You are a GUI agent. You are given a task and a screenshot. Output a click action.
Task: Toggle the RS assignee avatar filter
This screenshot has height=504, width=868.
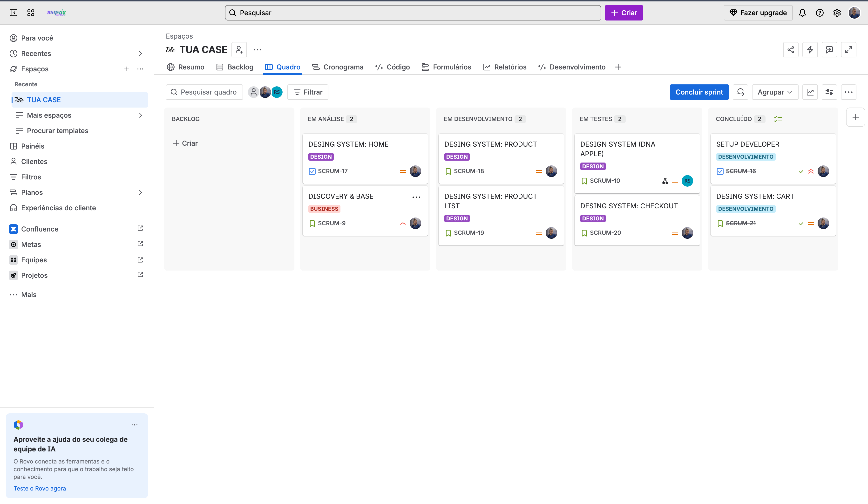pos(277,92)
